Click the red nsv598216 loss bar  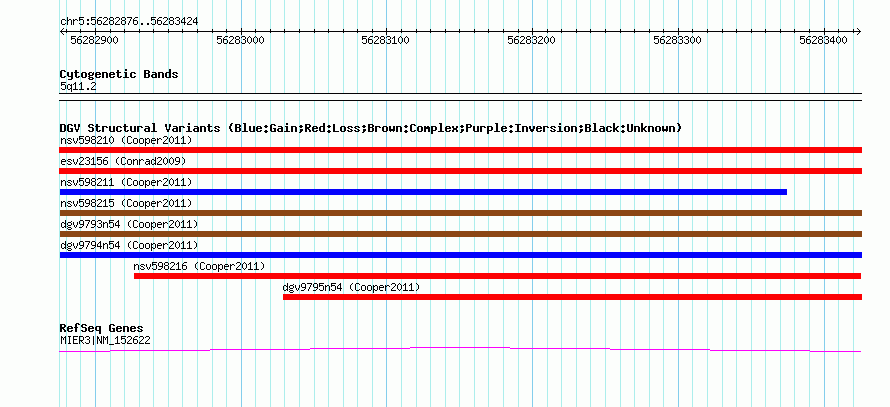pos(497,276)
